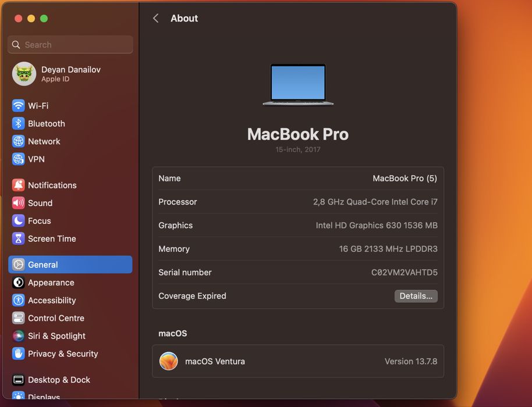Click the Desktop & Dock icon
This screenshot has width=532, height=407.
click(18, 380)
